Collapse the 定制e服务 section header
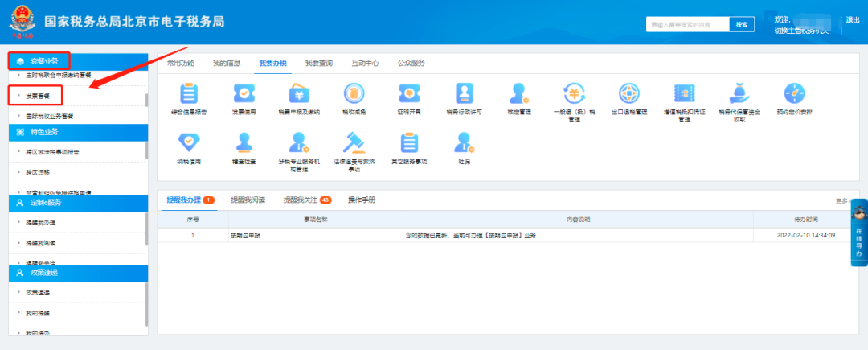Viewport: 868px width, 350px height. click(x=78, y=204)
